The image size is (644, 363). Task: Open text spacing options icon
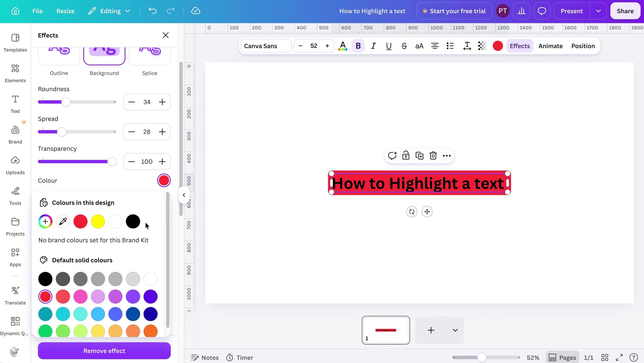467,46
